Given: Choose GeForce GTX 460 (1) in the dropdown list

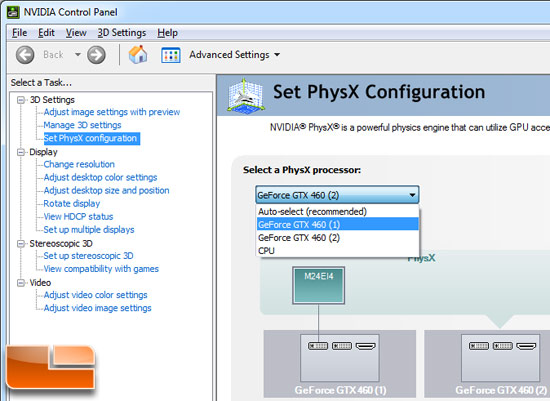Looking at the screenshot, I should [x=338, y=225].
